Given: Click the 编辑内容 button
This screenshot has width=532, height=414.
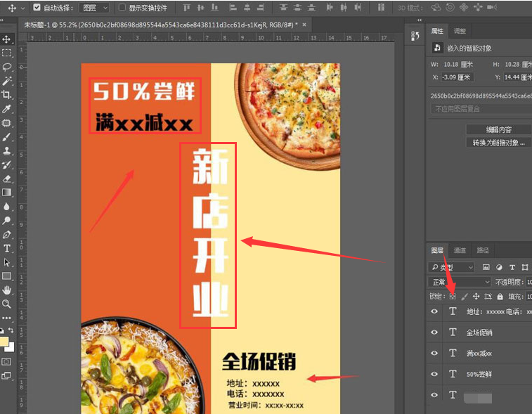Looking at the screenshot, I should pos(498,129).
